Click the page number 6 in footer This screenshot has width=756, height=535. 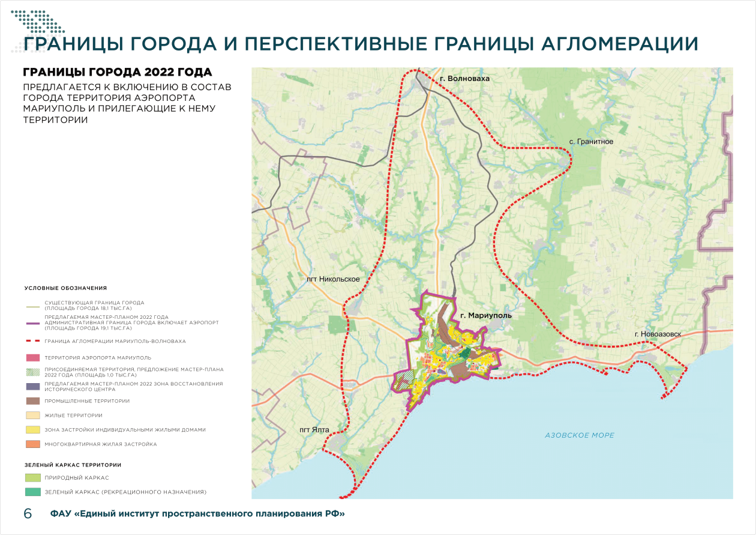[28, 514]
